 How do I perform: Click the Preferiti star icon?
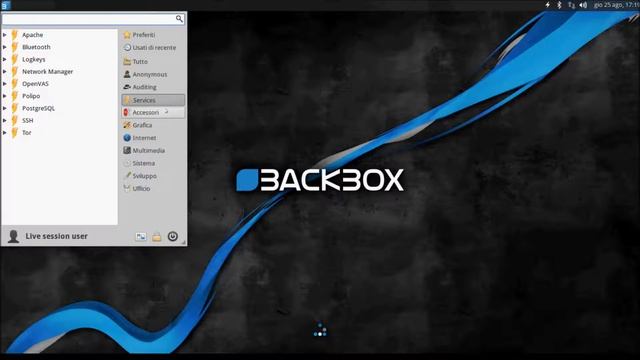point(127,35)
